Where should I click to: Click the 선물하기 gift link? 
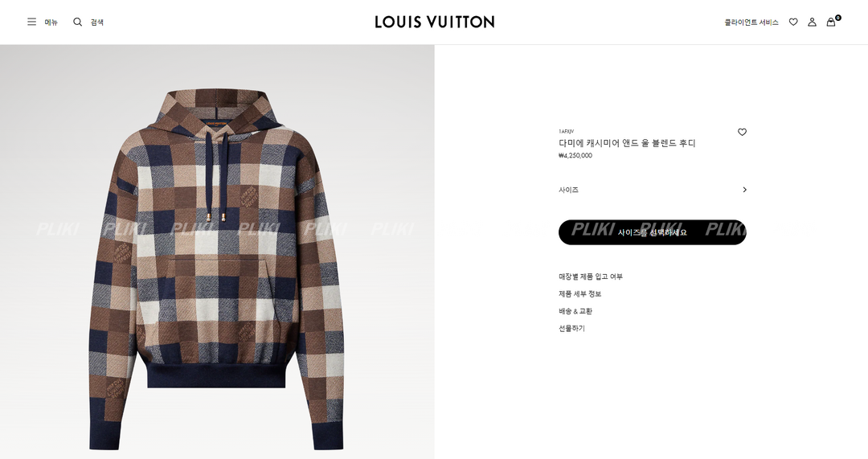coord(572,328)
